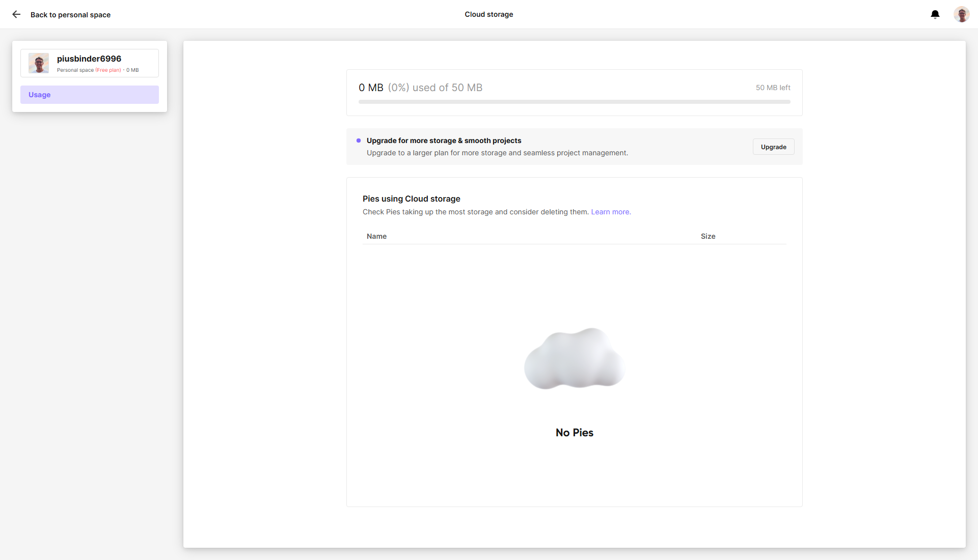The width and height of the screenshot is (978, 560).
Task: Click Back to personal space
Action: [70, 15]
